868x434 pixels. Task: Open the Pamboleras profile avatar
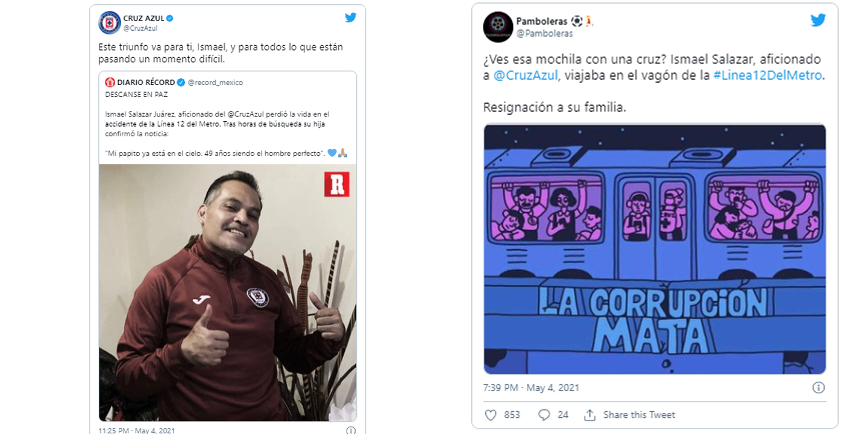(498, 27)
